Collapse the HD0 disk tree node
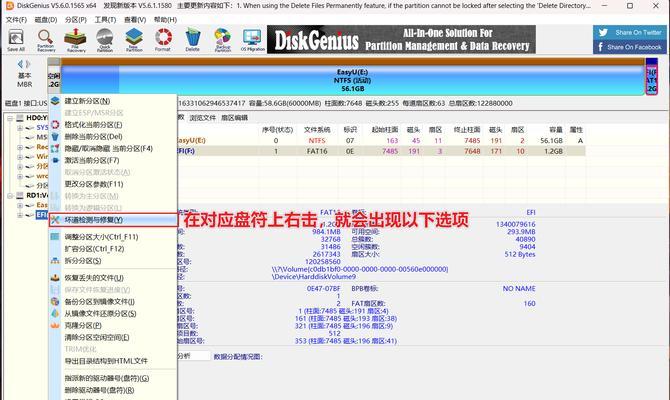Viewport: 670px width, 400px height. pos(10,118)
